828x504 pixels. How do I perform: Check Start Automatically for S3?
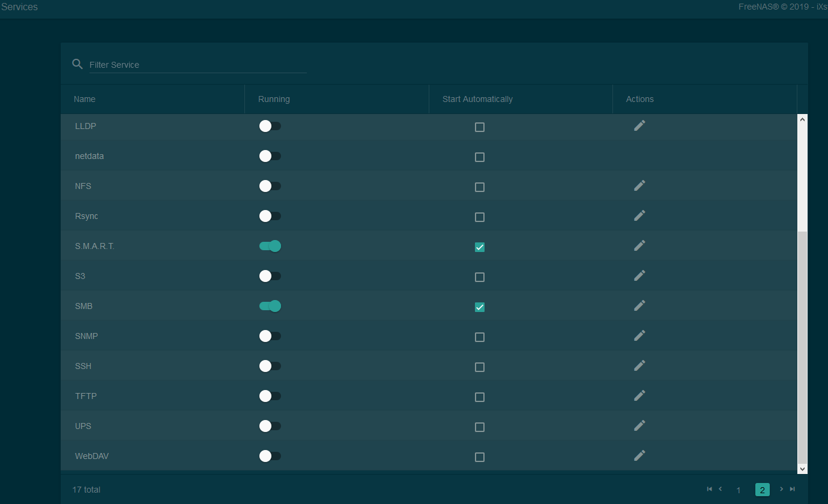[480, 277]
